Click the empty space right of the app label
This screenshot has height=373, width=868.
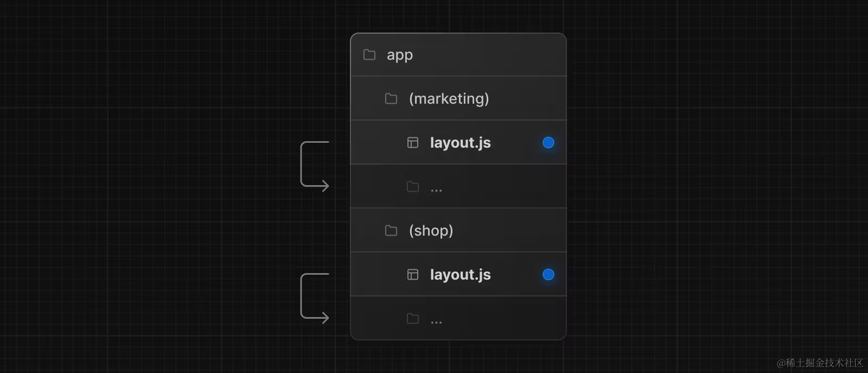[488, 55]
